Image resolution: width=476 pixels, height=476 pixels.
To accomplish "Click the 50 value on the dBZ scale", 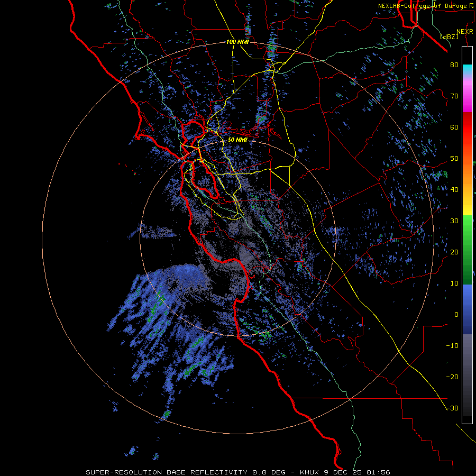I will pos(454,159).
